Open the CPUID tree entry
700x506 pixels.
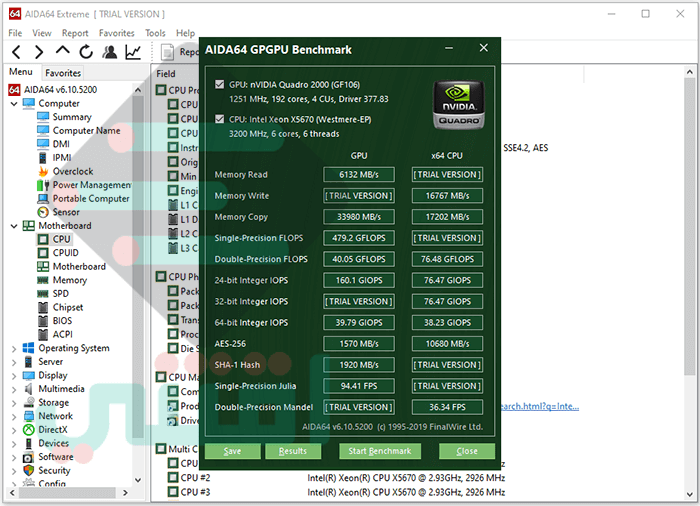[65, 253]
